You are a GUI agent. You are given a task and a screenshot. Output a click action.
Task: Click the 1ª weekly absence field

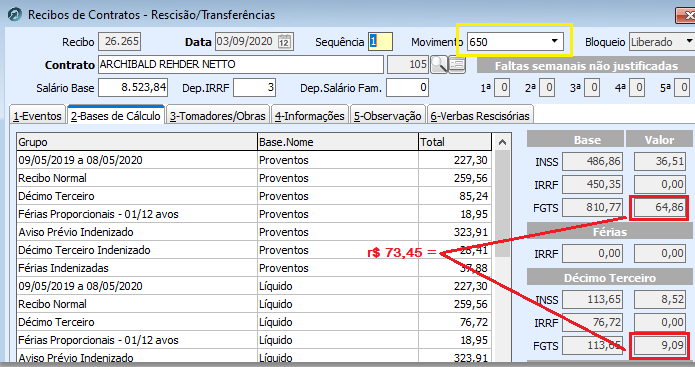[x=502, y=88]
